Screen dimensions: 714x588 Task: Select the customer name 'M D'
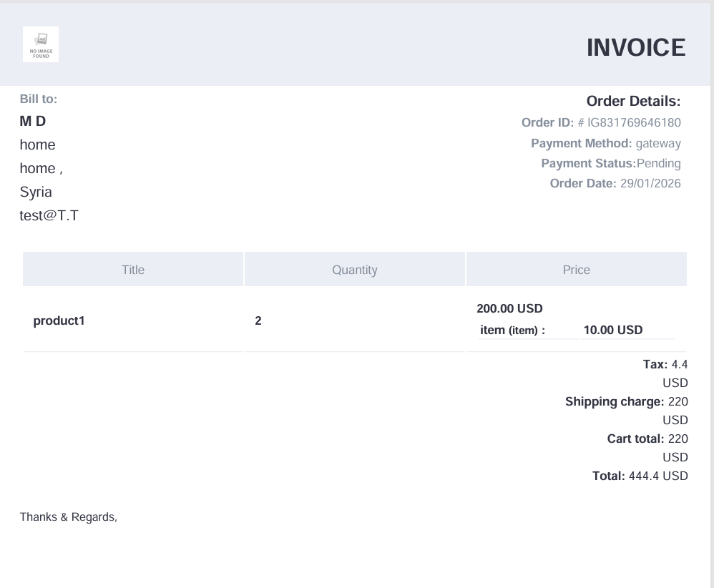point(32,122)
